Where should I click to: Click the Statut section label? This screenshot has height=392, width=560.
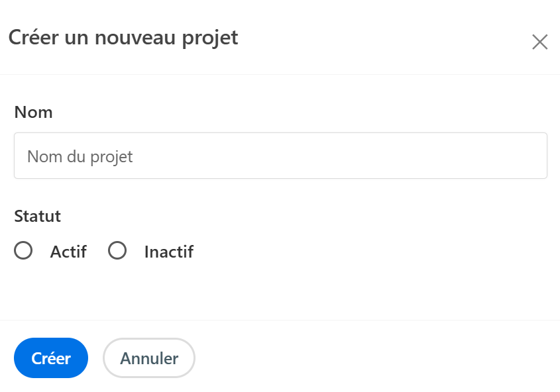point(37,217)
